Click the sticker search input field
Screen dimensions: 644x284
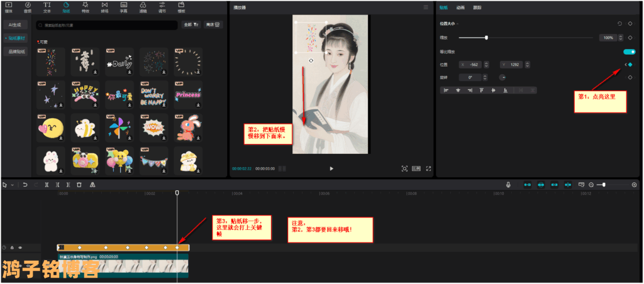107,25
